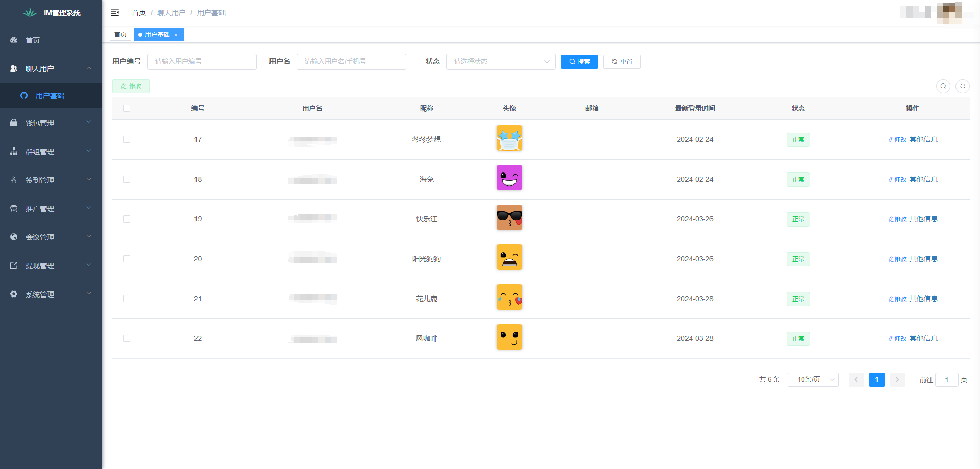Screen dimensions: 980x469
Task: Click the 搜索 search button
Action: tap(579, 61)
